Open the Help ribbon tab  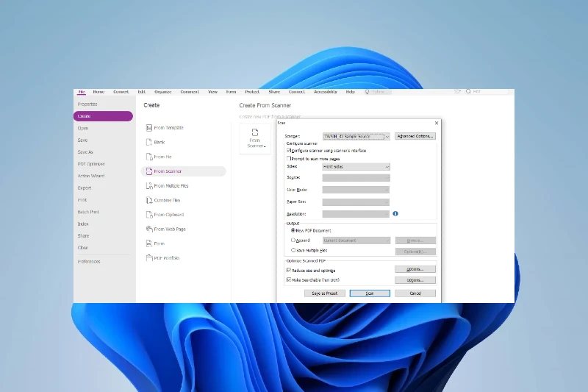(351, 91)
